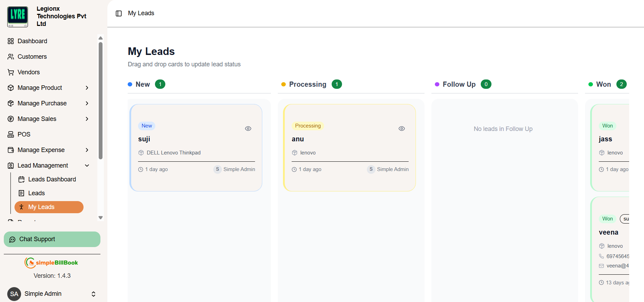Image resolution: width=644 pixels, height=302 pixels.
Task: Click the POS printer icon
Action: tap(11, 134)
